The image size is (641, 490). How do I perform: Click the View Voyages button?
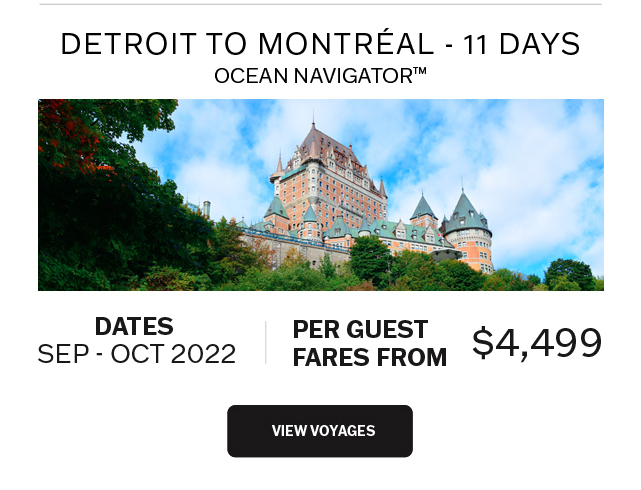pos(320,431)
